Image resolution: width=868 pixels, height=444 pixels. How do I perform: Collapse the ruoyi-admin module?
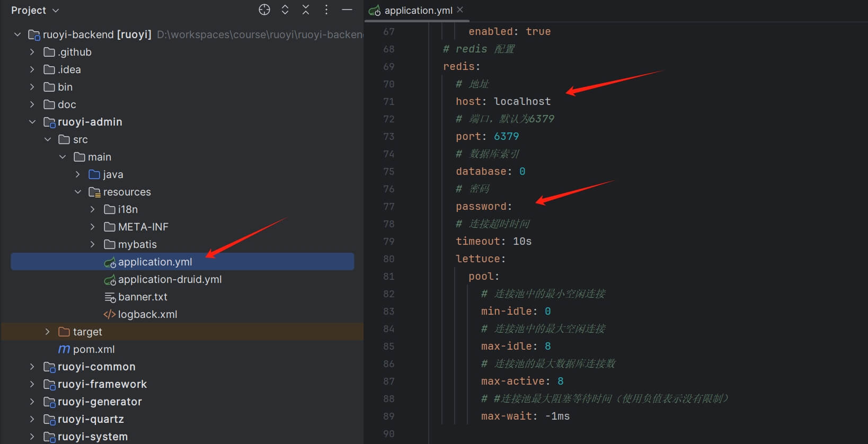click(x=32, y=122)
